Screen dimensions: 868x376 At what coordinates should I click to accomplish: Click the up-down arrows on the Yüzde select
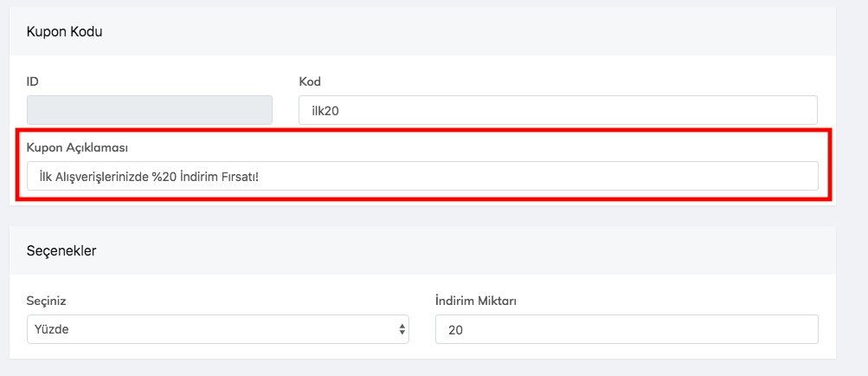click(x=402, y=329)
